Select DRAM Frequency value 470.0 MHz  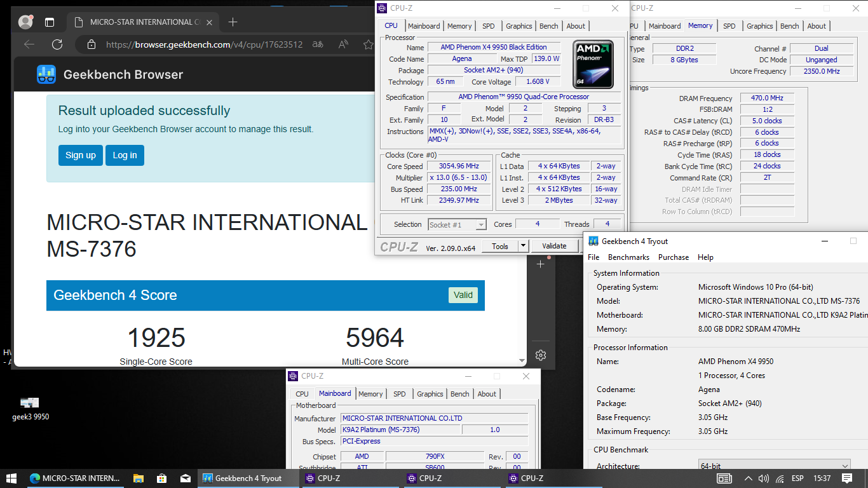(x=767, y=98)
